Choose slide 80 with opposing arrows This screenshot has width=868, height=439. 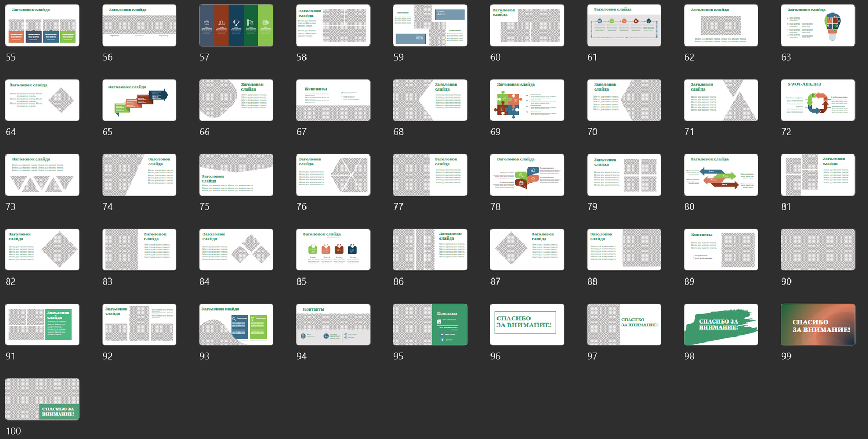pyautogui.click(x=720, y=175)
